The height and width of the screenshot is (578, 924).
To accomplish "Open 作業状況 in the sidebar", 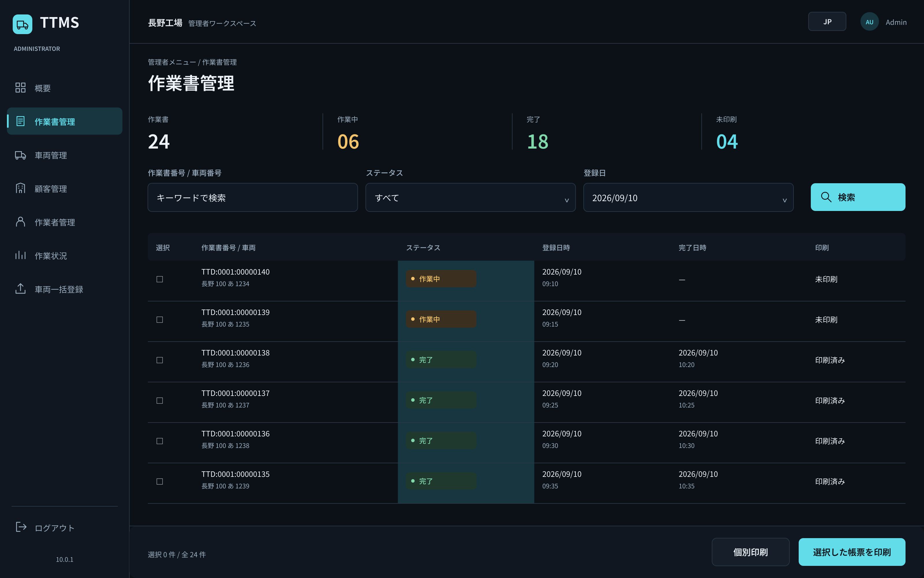I will [x=64, y=256].
